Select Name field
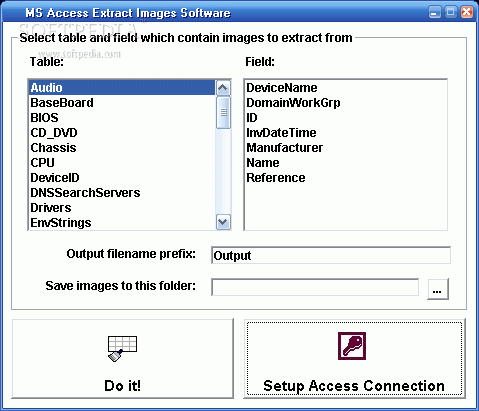 pos(345,163)
